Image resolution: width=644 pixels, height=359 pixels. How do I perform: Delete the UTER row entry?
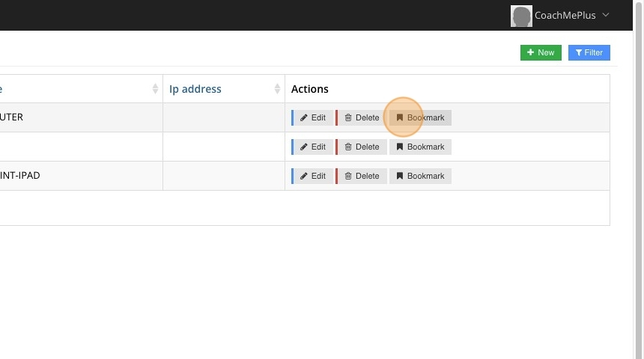coord(361,117)
